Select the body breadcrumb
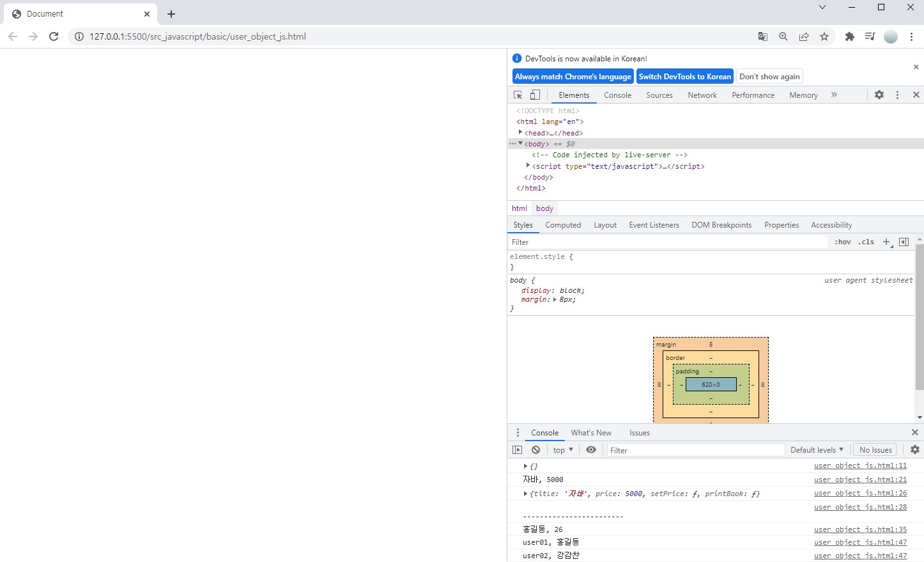The height and width of the screenshot is (562, 924). (x=544, y=208)
